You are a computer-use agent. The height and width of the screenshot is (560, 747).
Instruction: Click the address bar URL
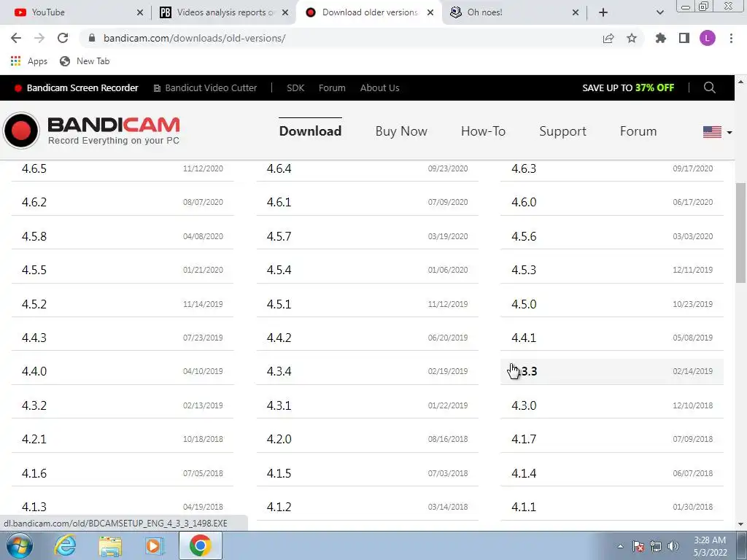coord(194,38)
